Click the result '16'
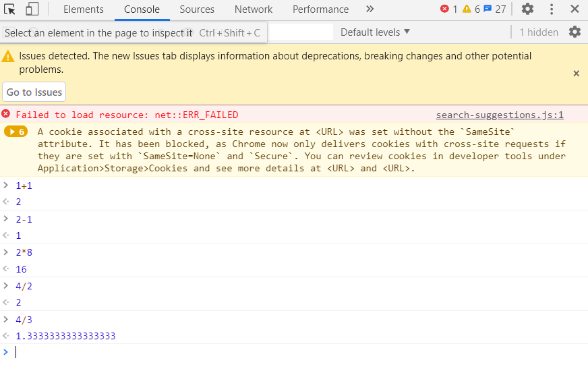 tap(22, 269)
